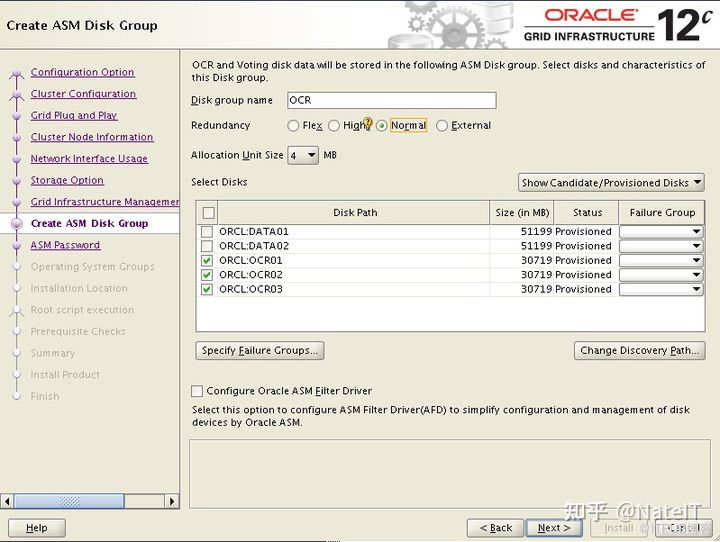Viewport: 720px width, 542px height.
Task: Click the sidebar horizontal scrollbar thumb
Action: 69,501
